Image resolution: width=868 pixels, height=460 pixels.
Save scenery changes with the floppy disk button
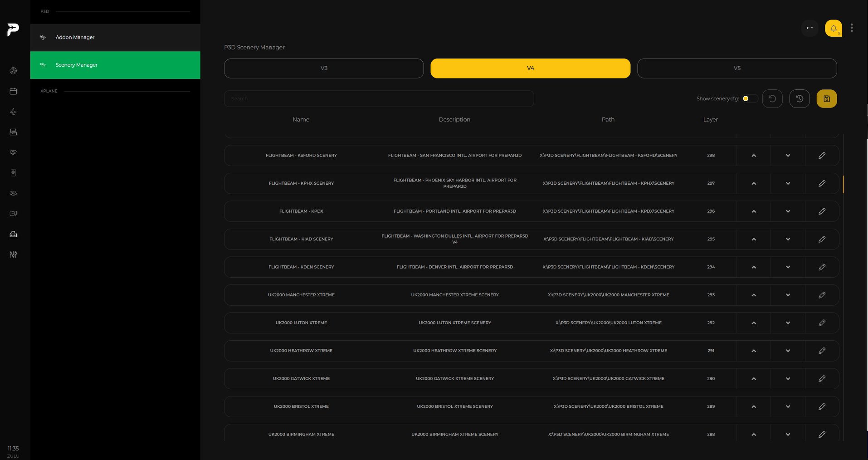827,98
